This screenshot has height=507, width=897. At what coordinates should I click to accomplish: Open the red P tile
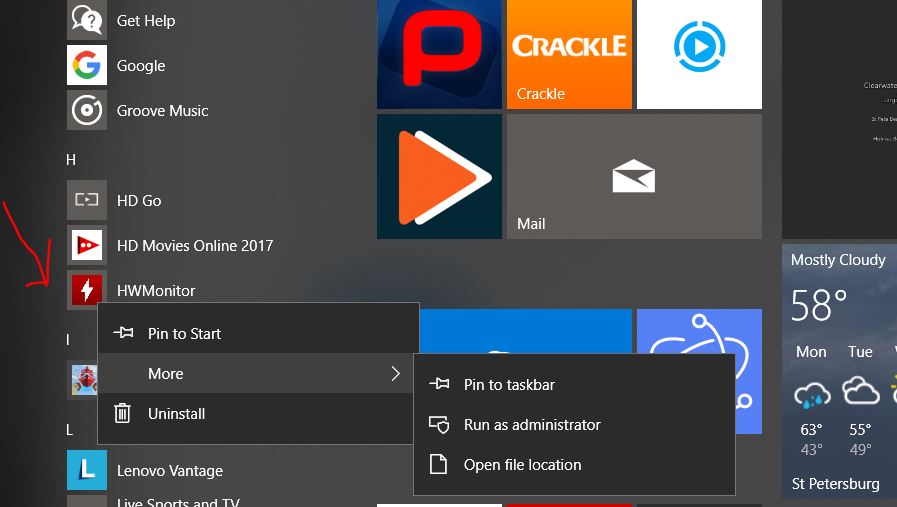point(439,54)
